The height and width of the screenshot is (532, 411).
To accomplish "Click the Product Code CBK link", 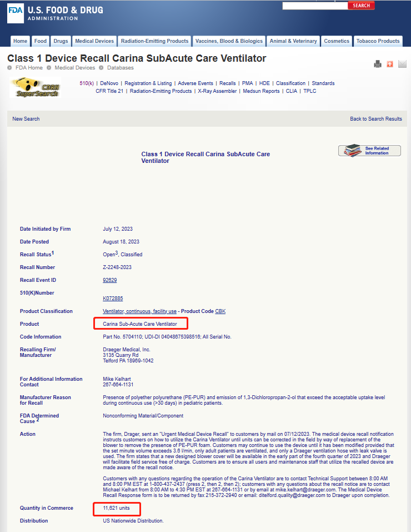I will point(220,311).
